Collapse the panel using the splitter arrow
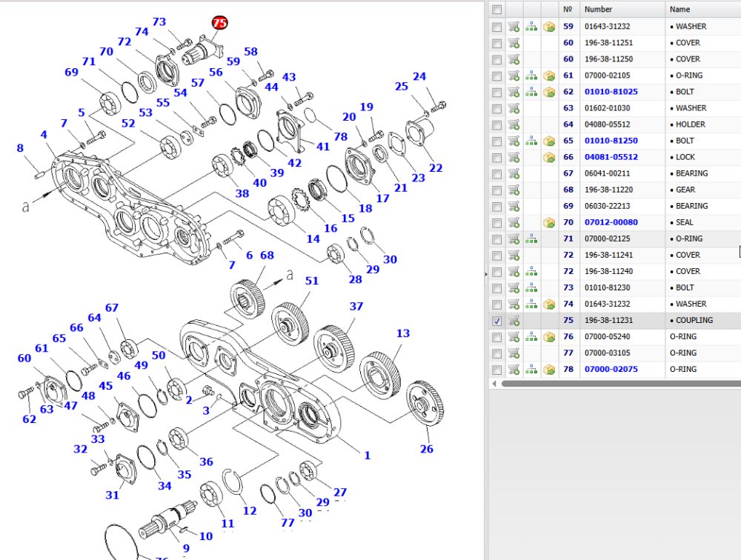Image resolution: width=741 pixels, height=560 pixels. 486,274
